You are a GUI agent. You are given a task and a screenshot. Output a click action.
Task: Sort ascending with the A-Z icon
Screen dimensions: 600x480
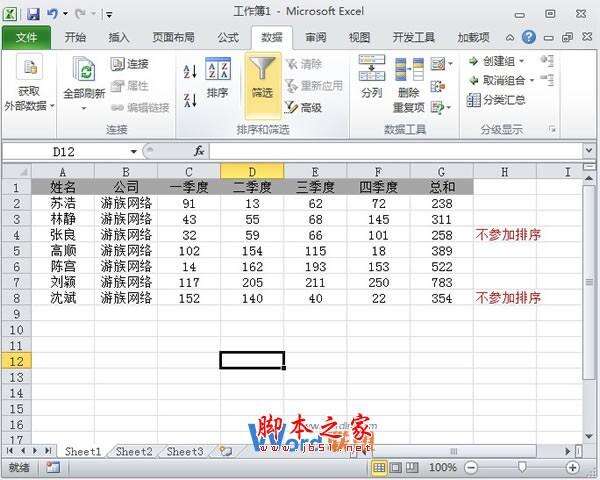(x=190, y=71)
